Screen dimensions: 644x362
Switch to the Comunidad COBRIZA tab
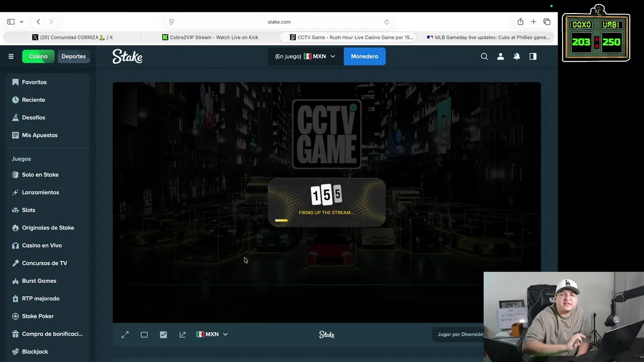[x=72, y=37]
